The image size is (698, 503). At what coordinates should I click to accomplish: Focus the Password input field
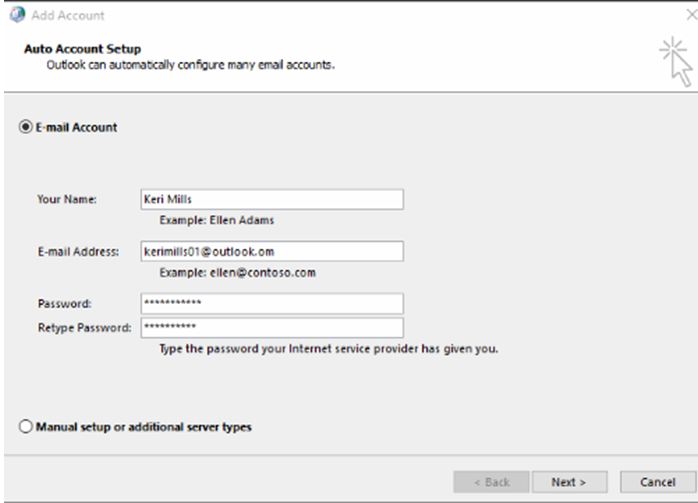click(x=272, y=304)
